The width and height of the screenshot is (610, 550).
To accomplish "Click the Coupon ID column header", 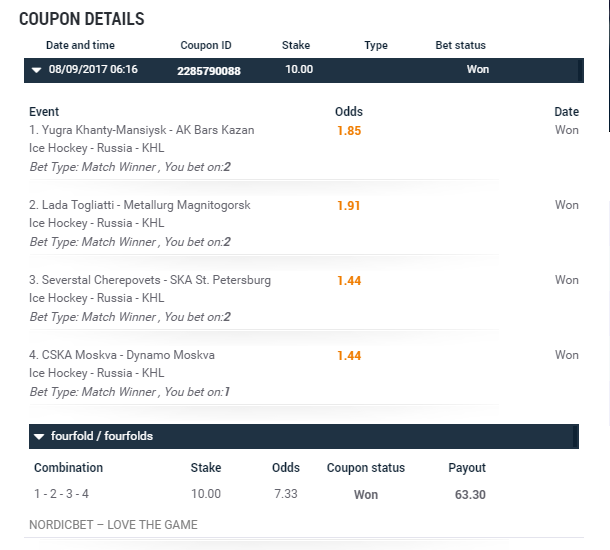I will (206, 45).
